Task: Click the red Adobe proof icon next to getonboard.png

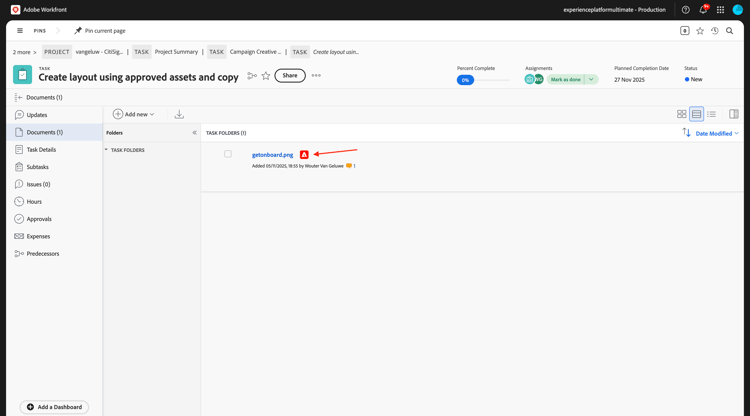Action: [x=304, y=154]
